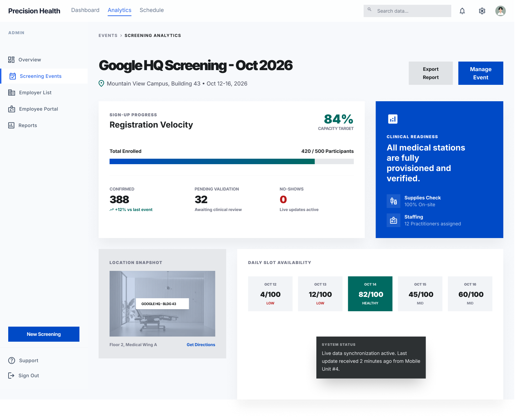Click the search magnifier icon
This screenshot has width=517, height=420.
(x=369, y=10)
